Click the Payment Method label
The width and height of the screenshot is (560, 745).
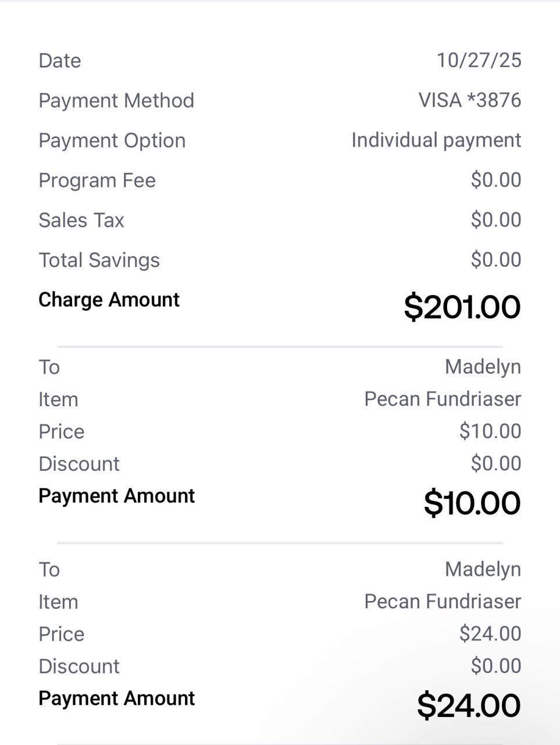click(116, 101)
